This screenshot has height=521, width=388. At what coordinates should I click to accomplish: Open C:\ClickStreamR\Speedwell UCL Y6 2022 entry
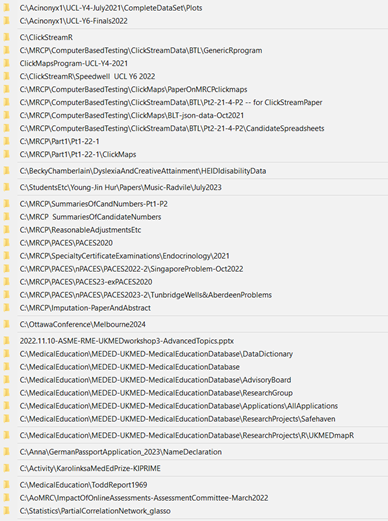tap(87, 76)
